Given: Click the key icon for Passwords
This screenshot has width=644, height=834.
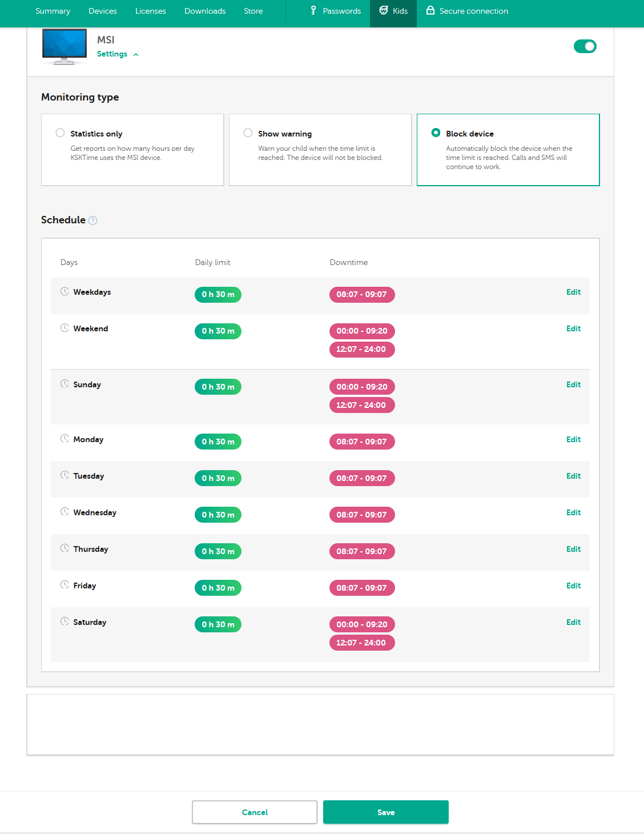Looking at the screenshot, I should [313, 10].
